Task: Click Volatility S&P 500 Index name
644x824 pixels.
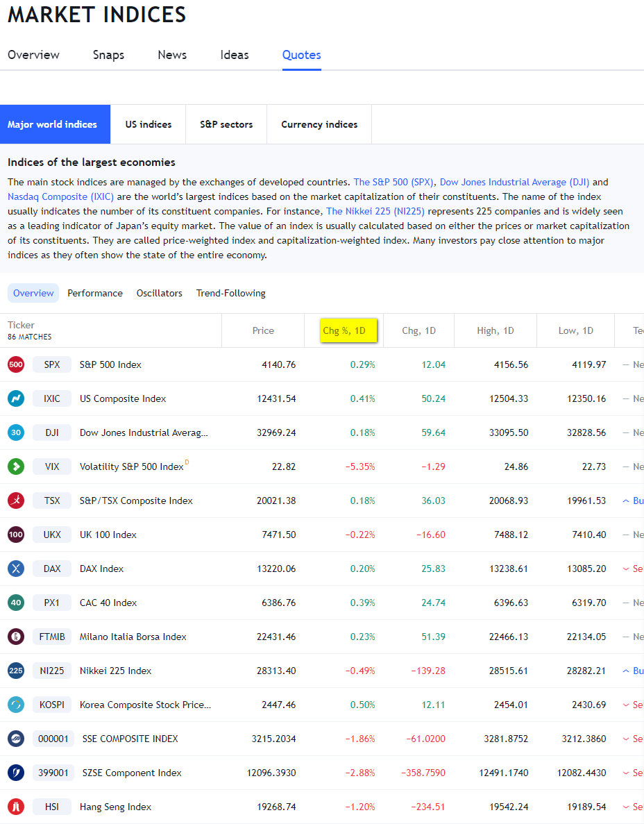Action: click(131, 466)
